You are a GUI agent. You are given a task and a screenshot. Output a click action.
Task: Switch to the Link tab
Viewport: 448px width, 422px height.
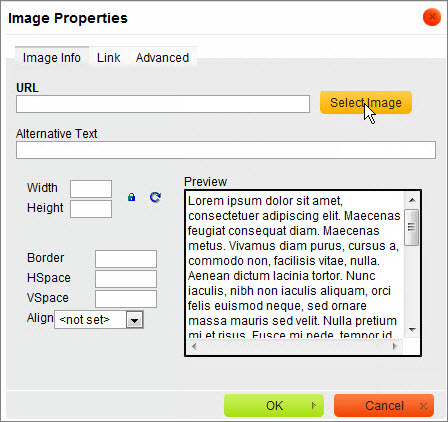pos(108,58)
